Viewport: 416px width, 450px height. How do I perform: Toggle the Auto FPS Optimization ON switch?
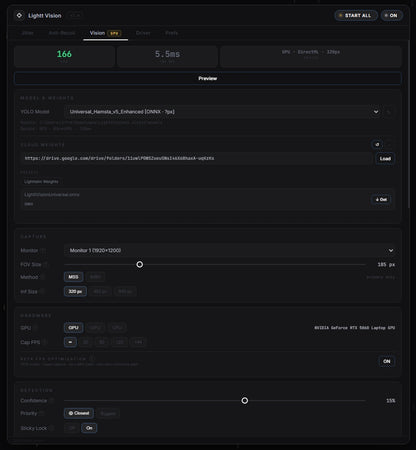(x=387, y=361)
